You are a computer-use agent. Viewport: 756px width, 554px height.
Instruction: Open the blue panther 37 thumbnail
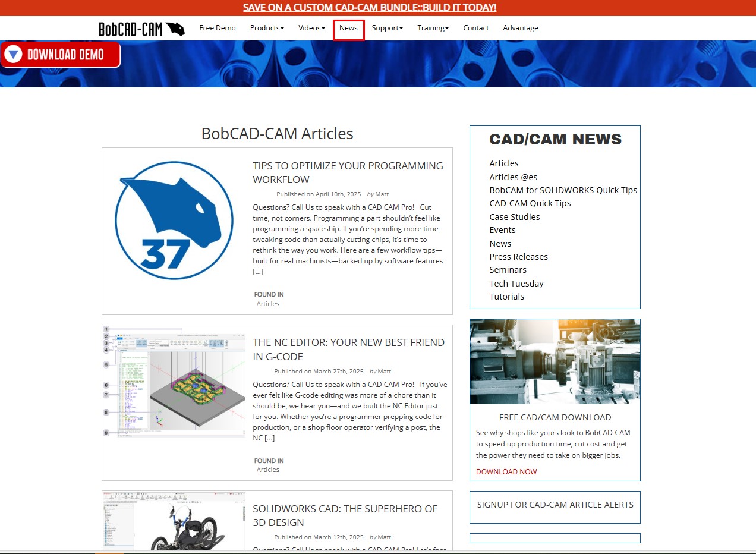click(174, 221)
